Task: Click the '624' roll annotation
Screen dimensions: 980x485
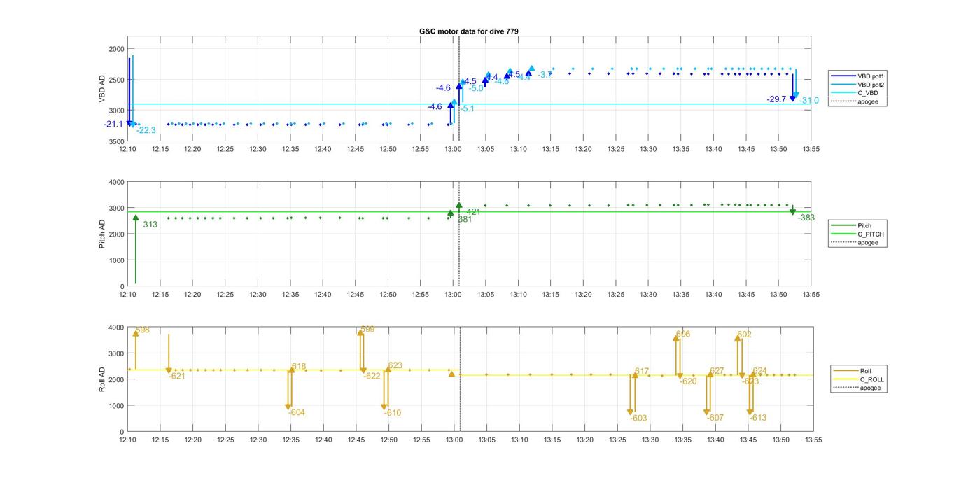Action: (759, 372)
